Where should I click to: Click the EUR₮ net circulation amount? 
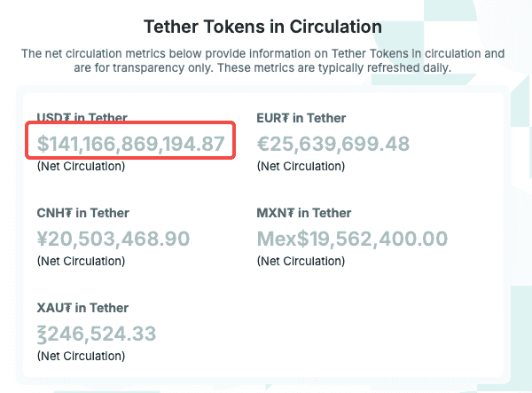(332, 144)
